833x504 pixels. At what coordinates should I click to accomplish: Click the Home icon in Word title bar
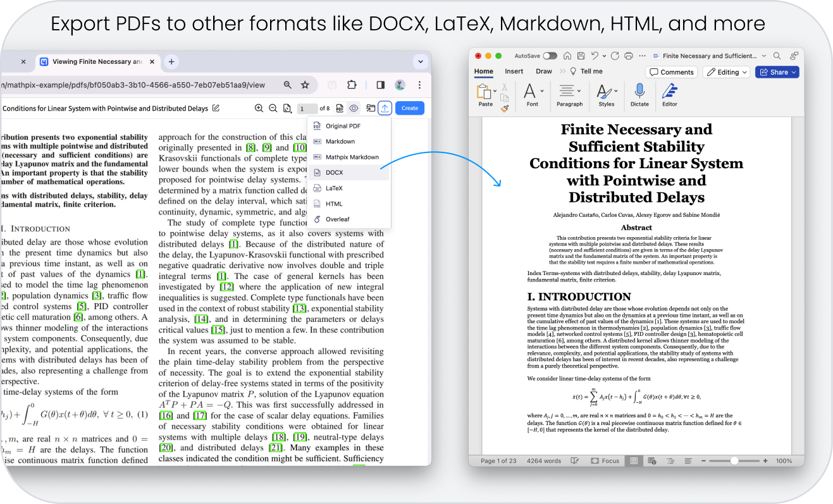click(567, 56)
